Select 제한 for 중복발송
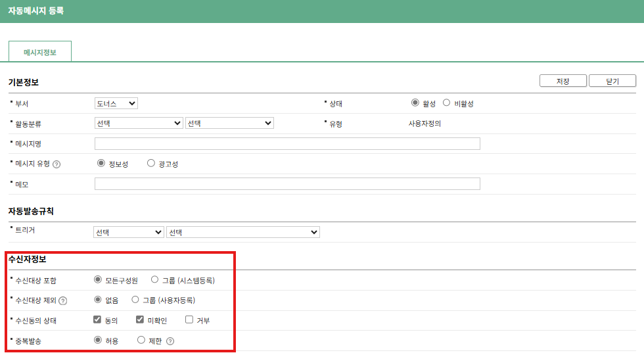This screenshot has width=644, height=355. (x=141, y=340)
